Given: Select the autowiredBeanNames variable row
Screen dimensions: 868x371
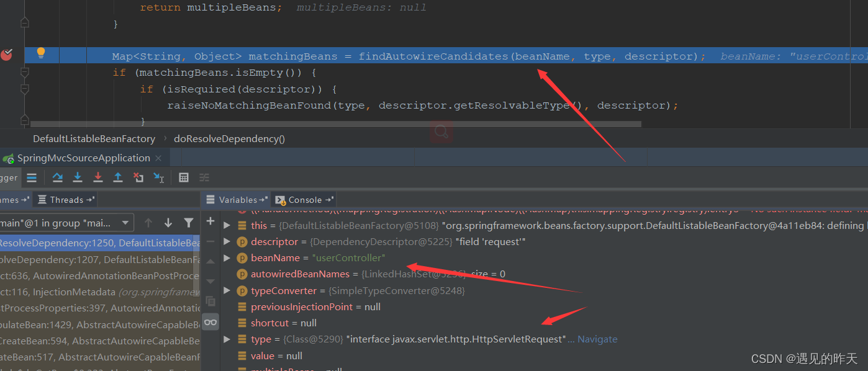Looking at the screenshot, I should (543, 274).
